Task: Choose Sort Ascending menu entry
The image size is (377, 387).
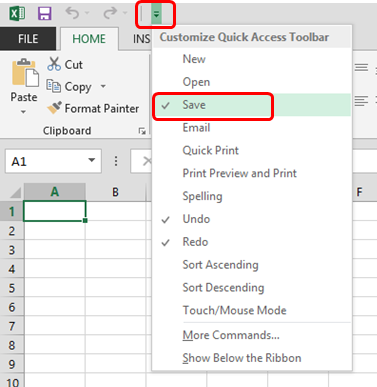Action: click(252, 265)
